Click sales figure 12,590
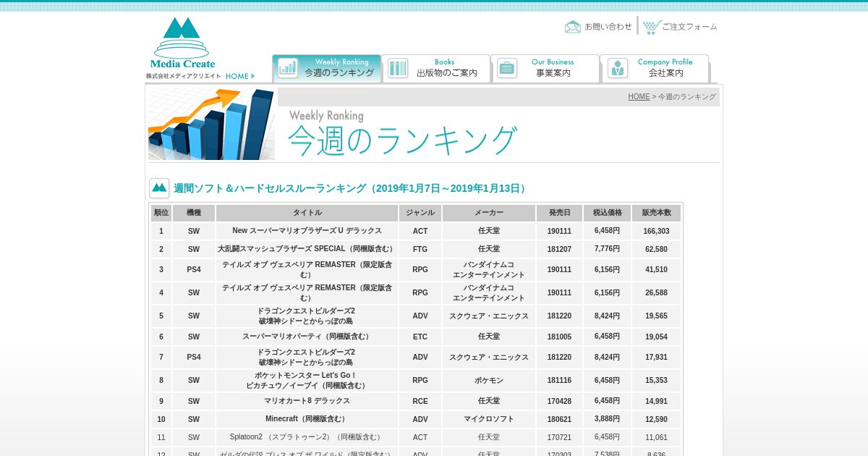Image resolution: width=868 pixels, height=456 pixels. pyautogui.click(x=657, y=419)
